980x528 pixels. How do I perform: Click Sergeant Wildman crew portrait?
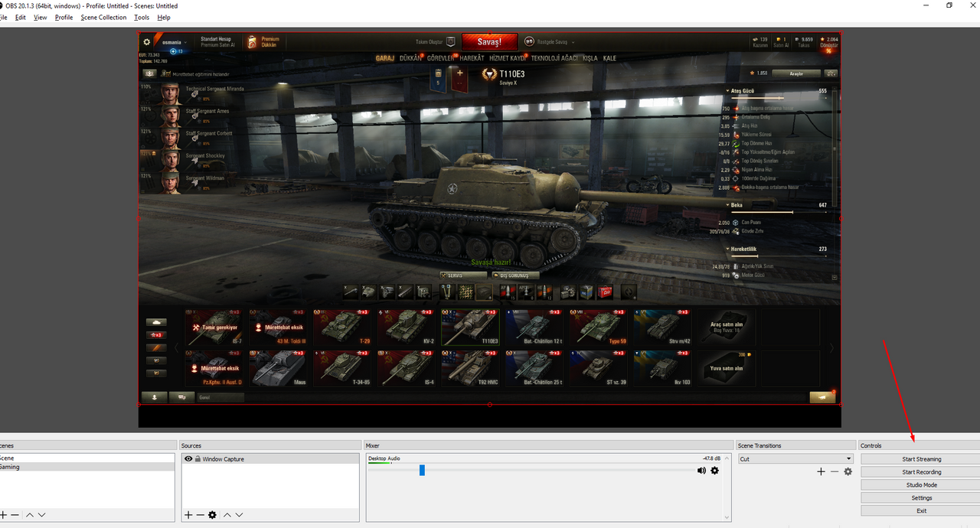[x=171, y=182]
